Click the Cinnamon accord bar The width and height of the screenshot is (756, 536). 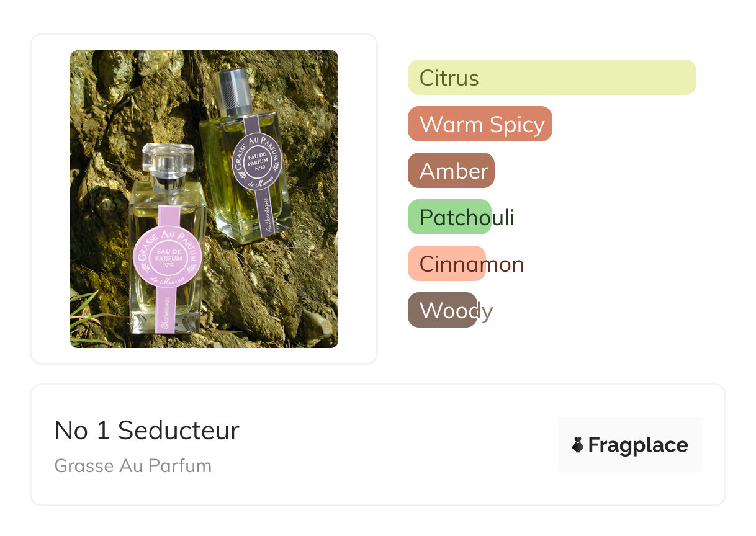[446, 264]
